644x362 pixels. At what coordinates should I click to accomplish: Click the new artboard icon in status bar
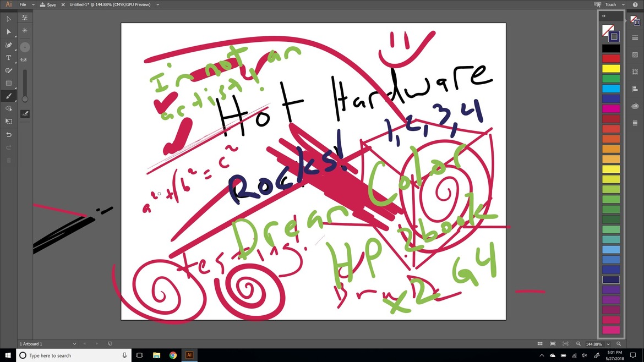(110, 344)
